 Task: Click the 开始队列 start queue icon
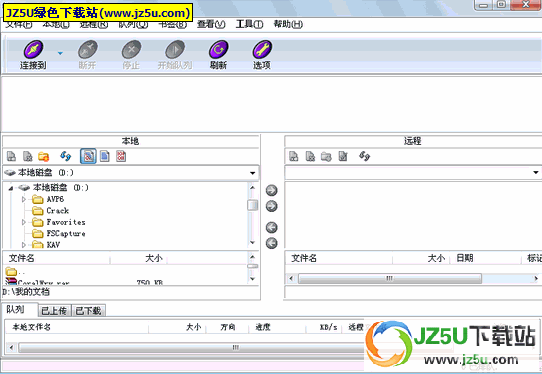(175, 49)
